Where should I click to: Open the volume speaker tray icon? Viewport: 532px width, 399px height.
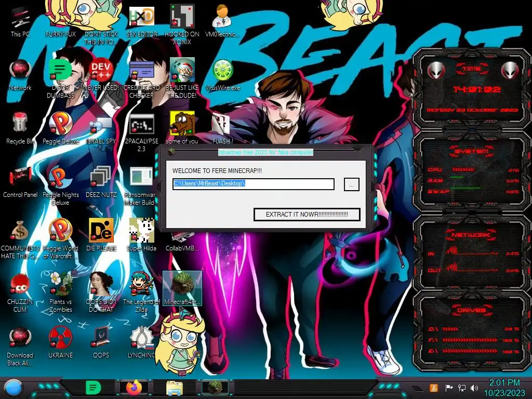[x=474, y=388]
